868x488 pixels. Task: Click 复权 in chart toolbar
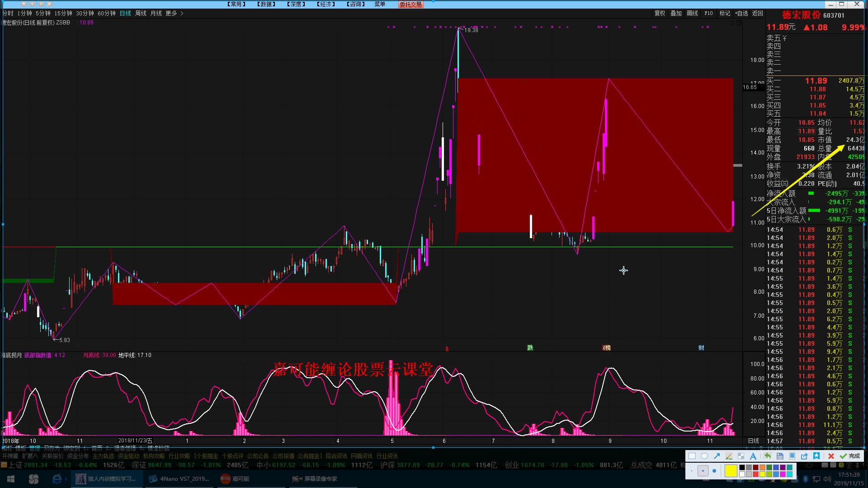tap(660, 14)
